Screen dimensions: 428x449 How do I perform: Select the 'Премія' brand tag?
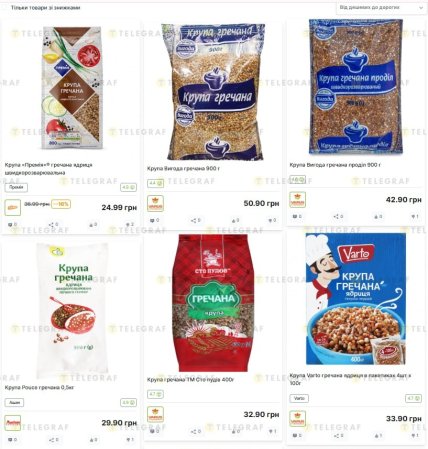coord(16,187)
